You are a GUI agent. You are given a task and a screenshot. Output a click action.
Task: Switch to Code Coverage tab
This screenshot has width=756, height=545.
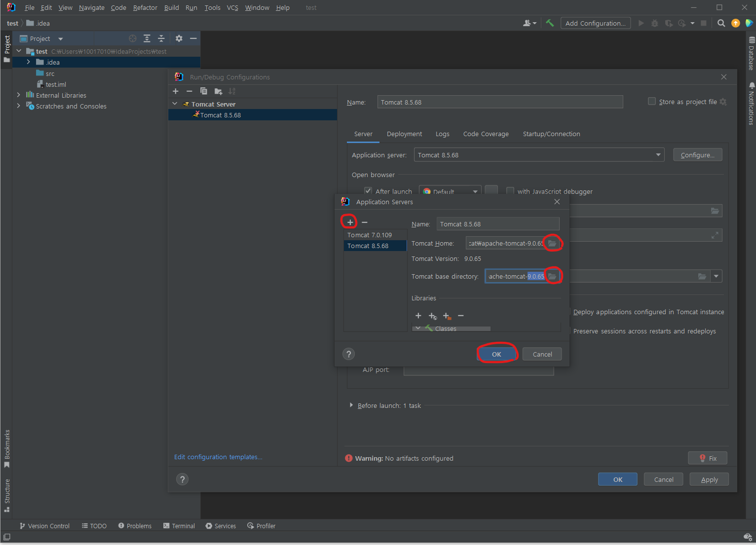[486, 134]
